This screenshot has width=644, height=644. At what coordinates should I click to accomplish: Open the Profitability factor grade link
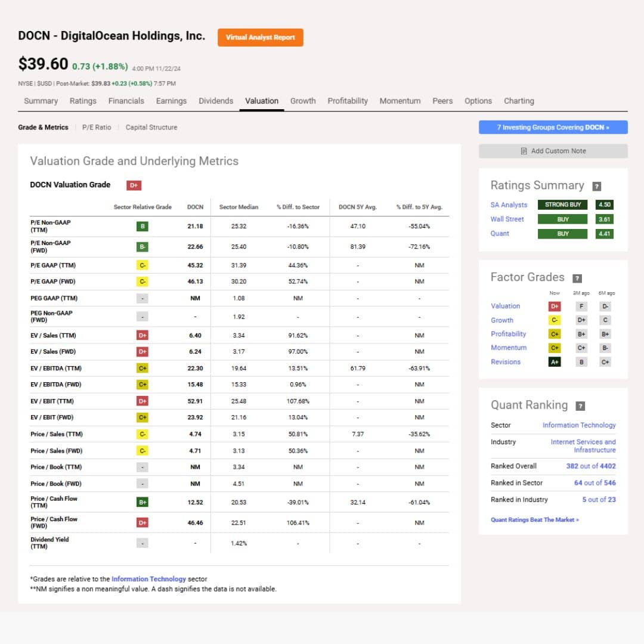pyautogui.click(x=508, y=335)
